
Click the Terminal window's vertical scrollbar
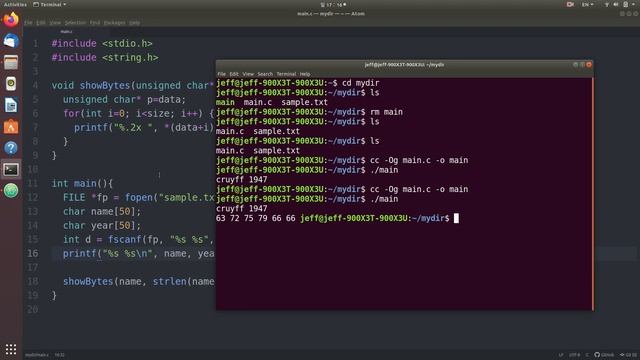click(592, 194)
